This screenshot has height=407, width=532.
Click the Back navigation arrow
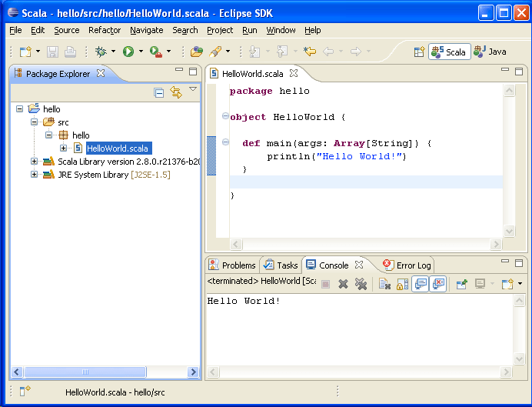tap(328, 52)
